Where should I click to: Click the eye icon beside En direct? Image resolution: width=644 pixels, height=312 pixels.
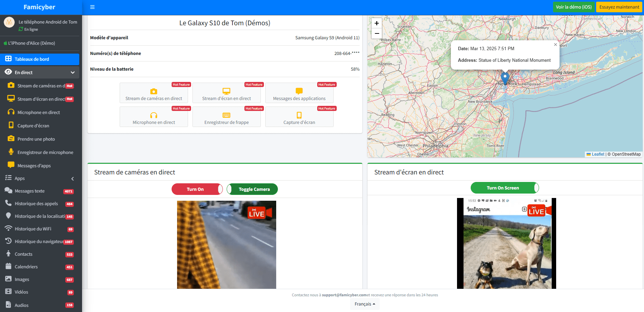(8, 72)
